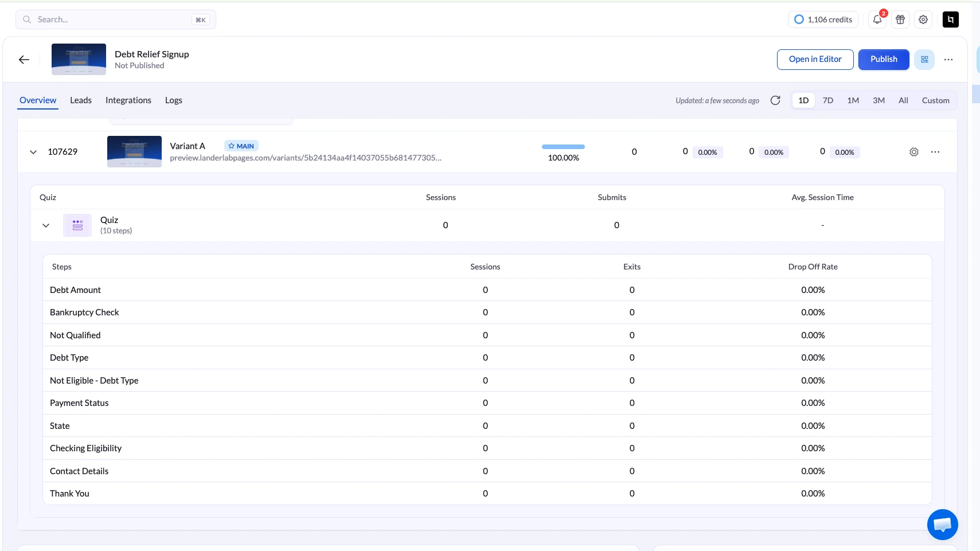Viewport: 980px width, 551px height.
Task: Open the chat support bubble
Action: coord(943,525)
